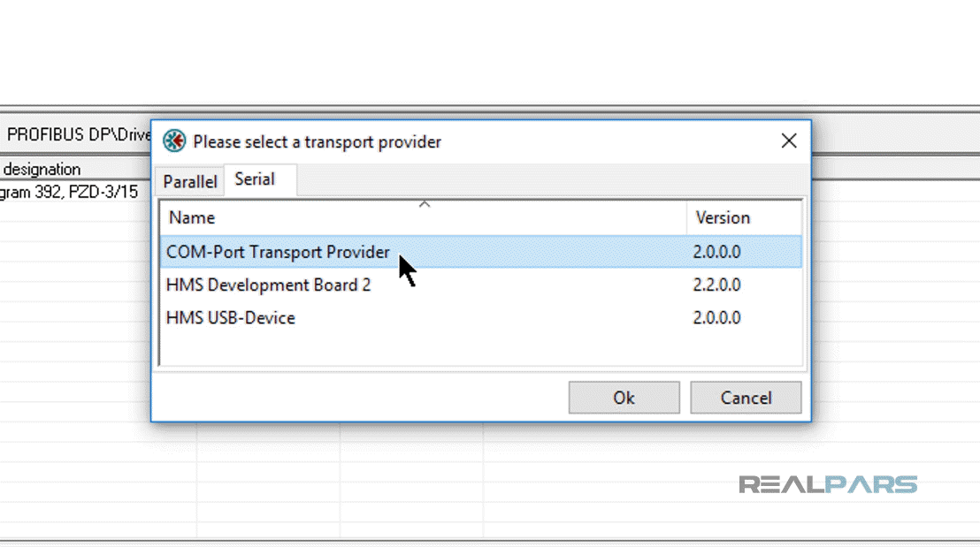Close the transport provider dialog
The image size is (980, 547).
tap(789, 141)
